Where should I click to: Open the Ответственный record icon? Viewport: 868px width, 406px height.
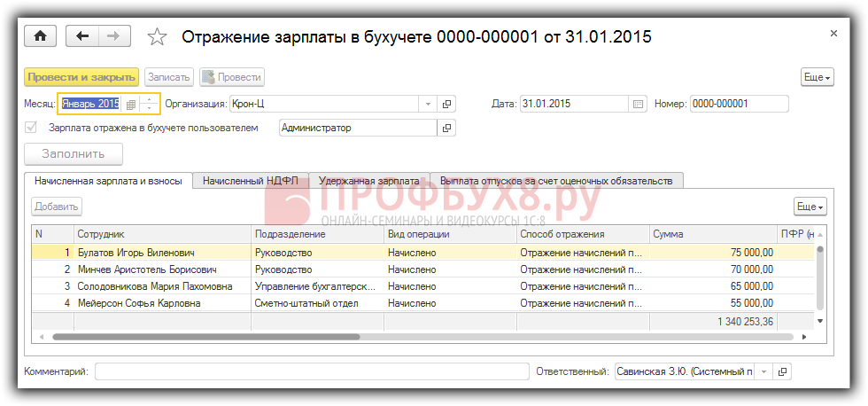782,371
